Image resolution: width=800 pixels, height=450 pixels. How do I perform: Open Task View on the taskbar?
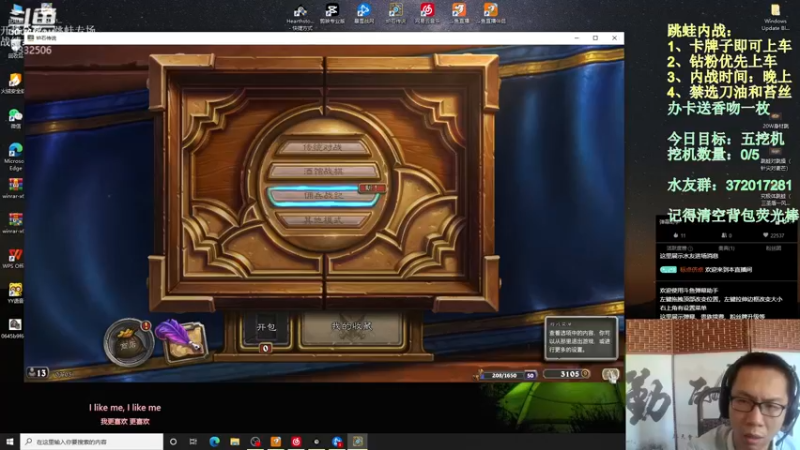click(193, 441)
